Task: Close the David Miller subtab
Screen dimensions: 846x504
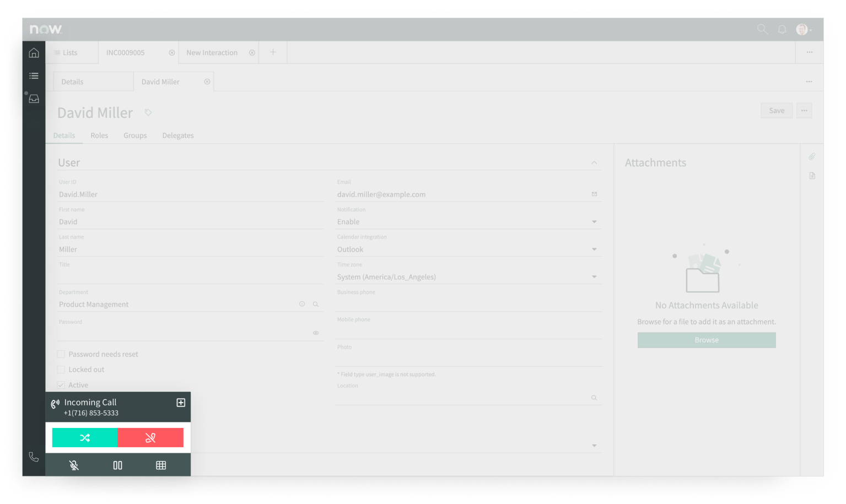Action: click(207, 82)
